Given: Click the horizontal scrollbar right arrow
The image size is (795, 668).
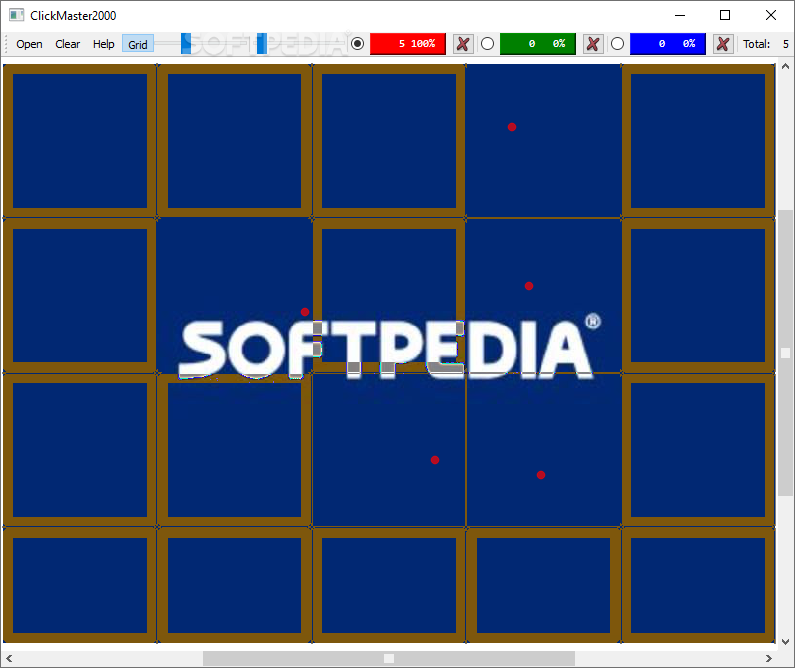Looking at the screenshot, I should [769, 658].
